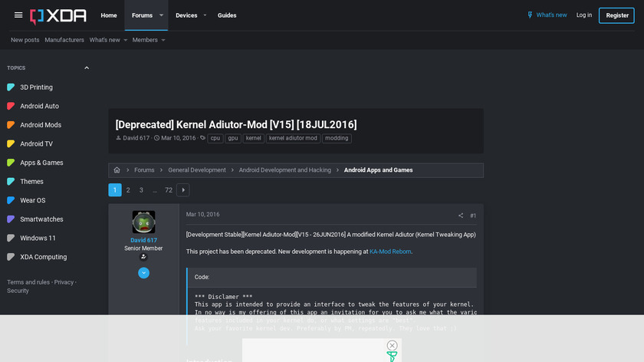Open the KA-Mod Reborn link
This screenshot has height=362, width=644.
pos(390,252)
